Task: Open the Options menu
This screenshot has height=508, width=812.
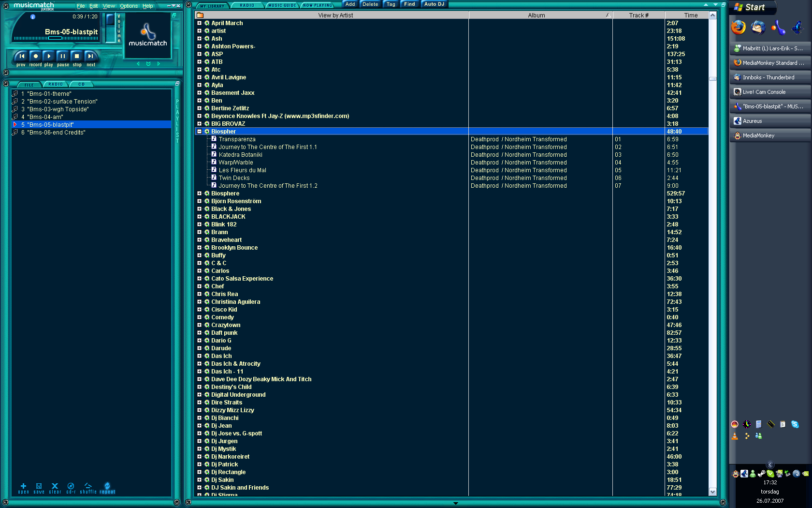Action: pyautogui.click(x=129, y=6)
